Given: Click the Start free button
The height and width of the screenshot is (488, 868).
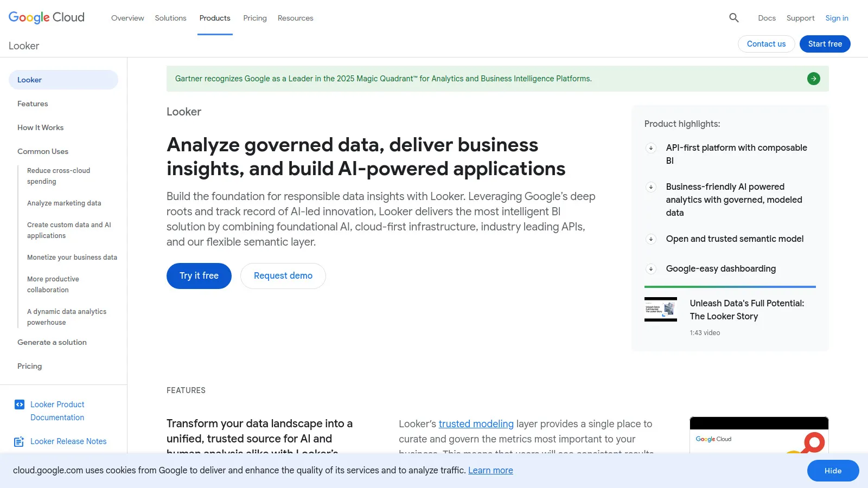Looking at the screenshot, I should [x=825, y=44].
